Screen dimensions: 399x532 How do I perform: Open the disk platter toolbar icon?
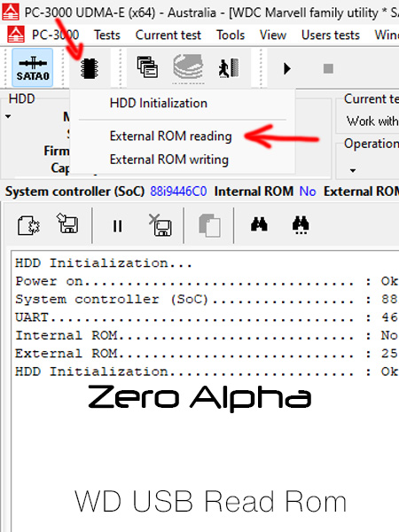[x=188, y=68]
